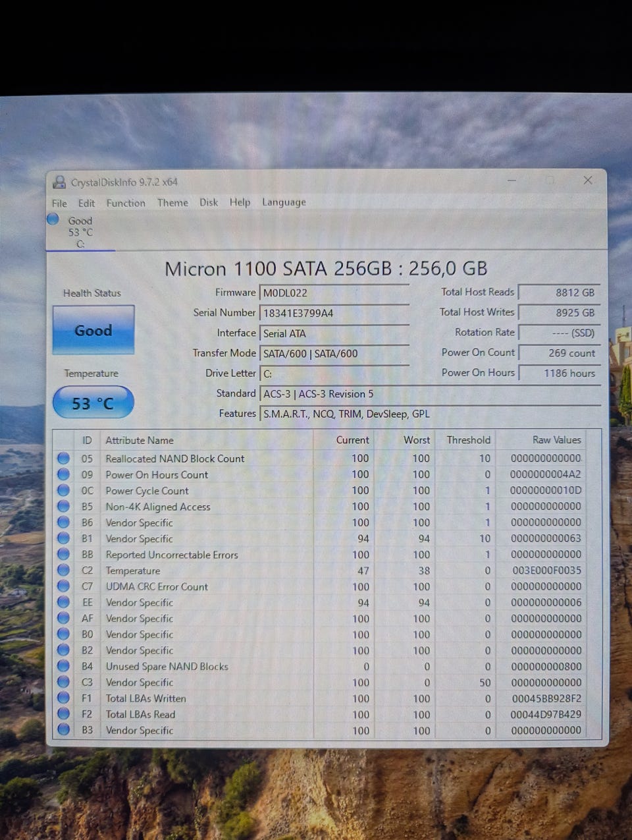
Task: Click the Current column header
Action: point(343,440)
